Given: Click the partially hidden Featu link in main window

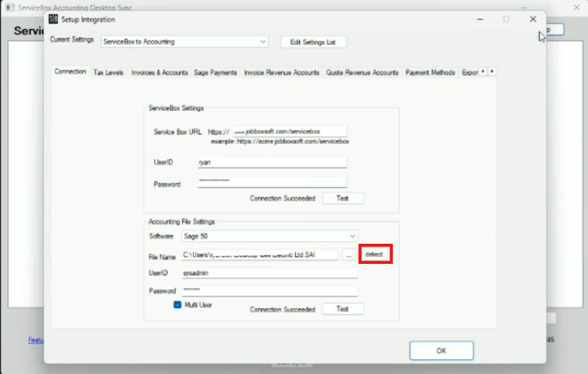Looking at the screenshot, I should point(36,340).
